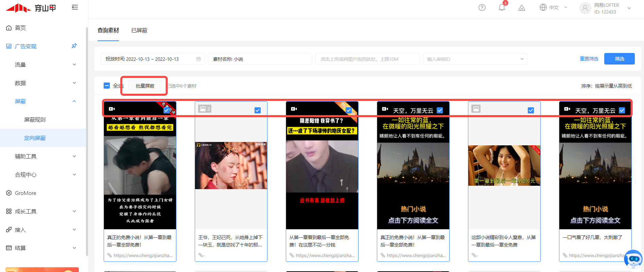Open first card chengzijianzha link

tap(143, 255)
